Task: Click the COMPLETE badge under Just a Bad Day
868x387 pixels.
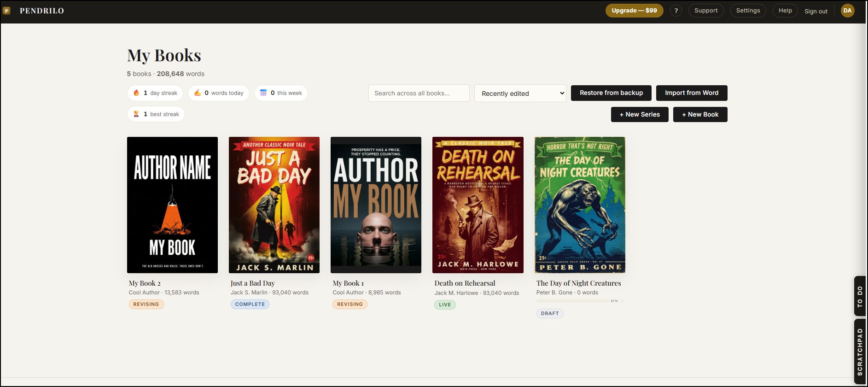Action: pos(250,304)
